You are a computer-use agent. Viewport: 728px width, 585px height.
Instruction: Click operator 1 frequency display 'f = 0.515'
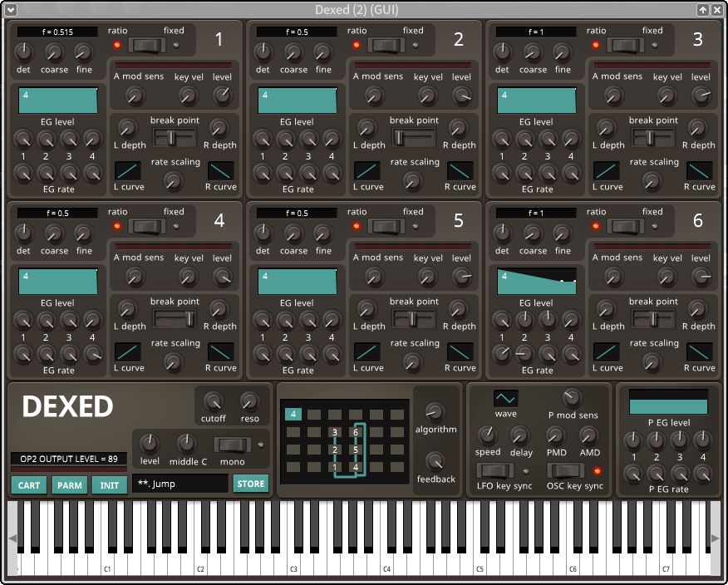coord(57,32)
